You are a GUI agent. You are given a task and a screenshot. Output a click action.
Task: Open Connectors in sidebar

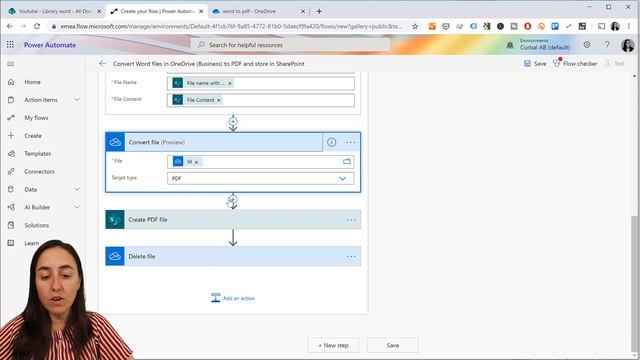pos(39,172)
